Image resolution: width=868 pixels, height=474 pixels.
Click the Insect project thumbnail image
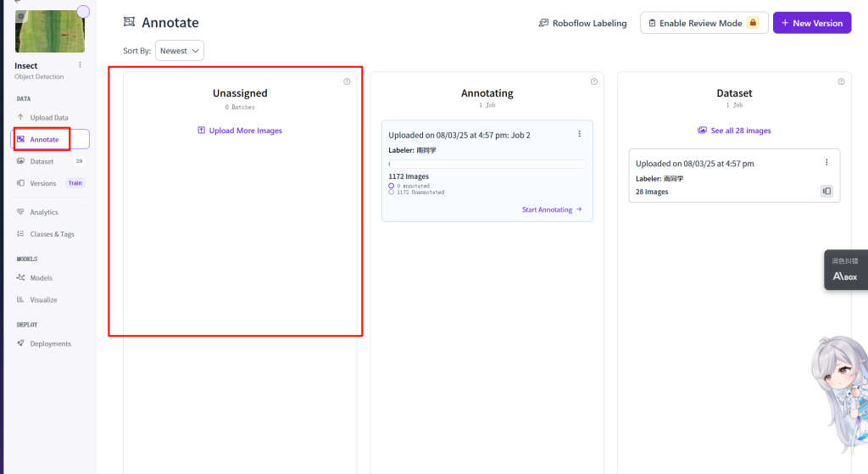pos(49,31)
